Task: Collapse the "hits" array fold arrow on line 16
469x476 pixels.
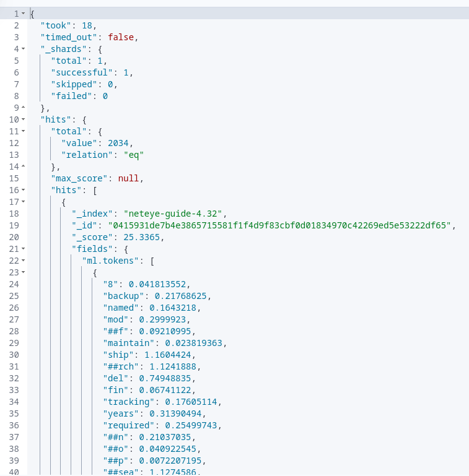Action: 24,190
